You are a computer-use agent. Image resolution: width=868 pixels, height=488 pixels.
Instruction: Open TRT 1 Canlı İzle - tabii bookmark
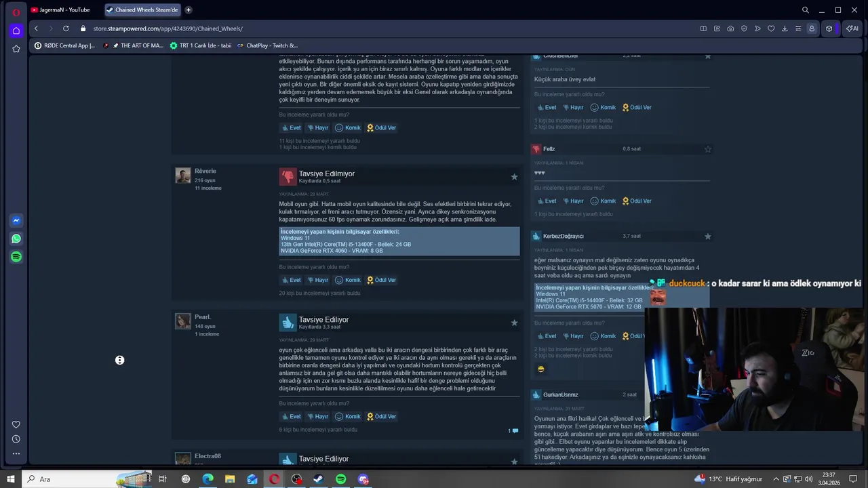click(x=201, y=45)
